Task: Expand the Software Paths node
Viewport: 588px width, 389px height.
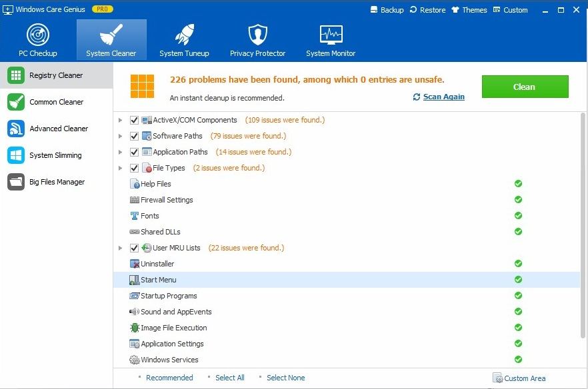Action: tap(121, 136)
